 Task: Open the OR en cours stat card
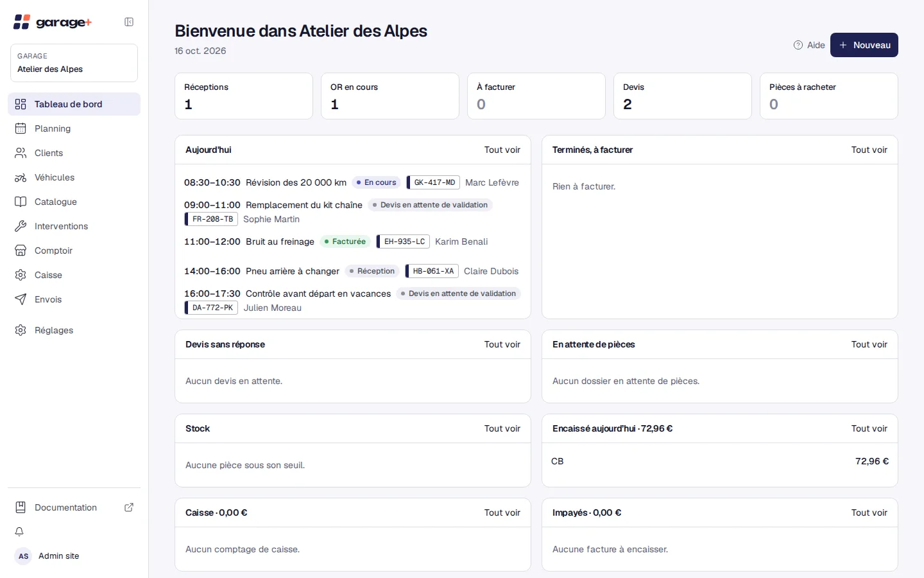coord(390,96)
